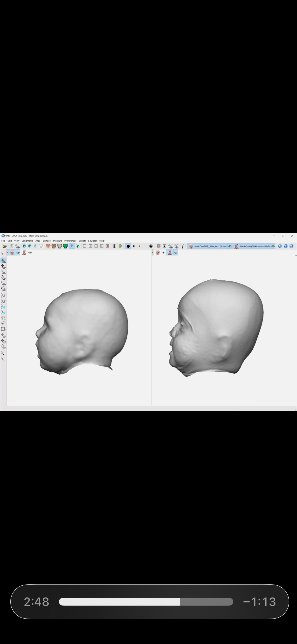Select the paintbrush add selection tool
This screenshot has width=297, height=644.
coord(3,295)
